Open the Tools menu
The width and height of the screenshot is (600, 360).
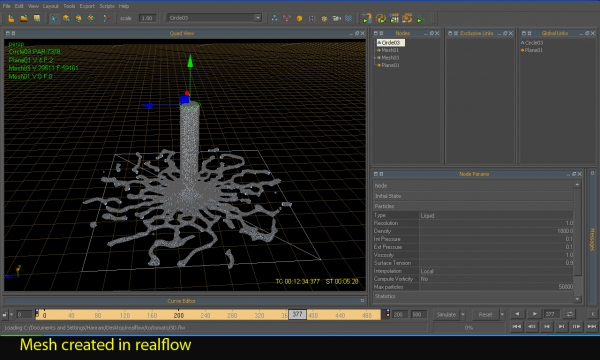click(x=69, y=6)
